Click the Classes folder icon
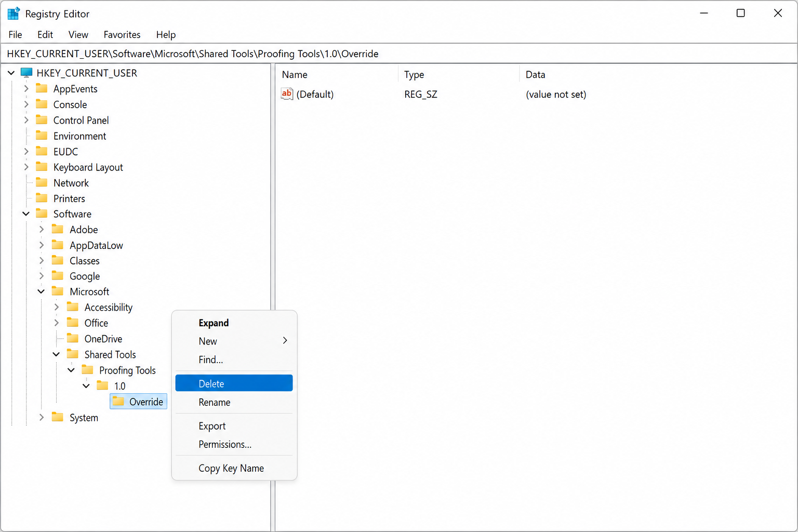 pos(58,260)
